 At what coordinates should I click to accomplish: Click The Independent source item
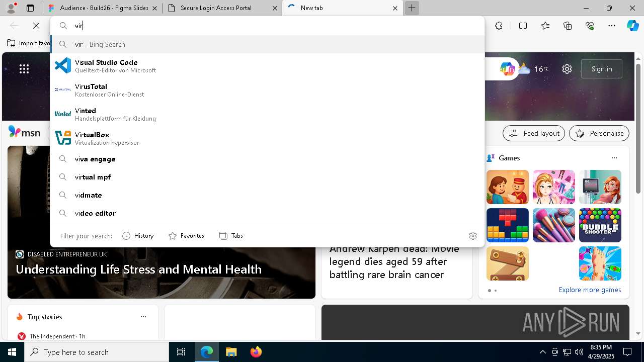[51, 336]
